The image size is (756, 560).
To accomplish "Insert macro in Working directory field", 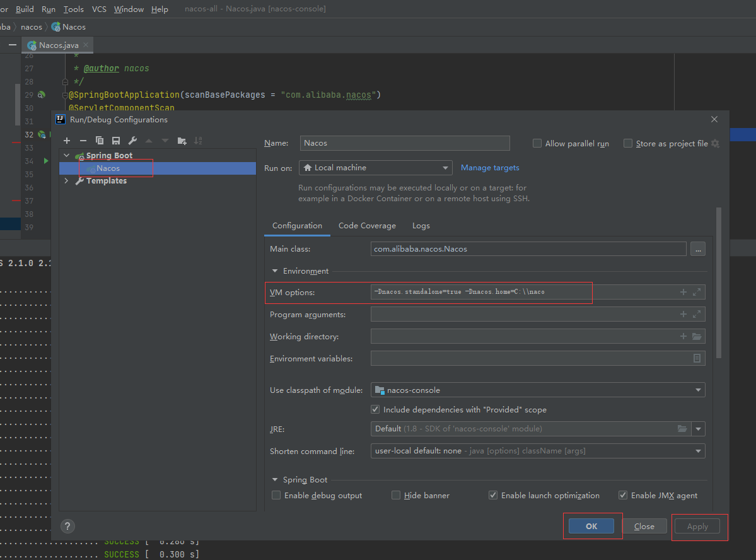I will 683,336.
